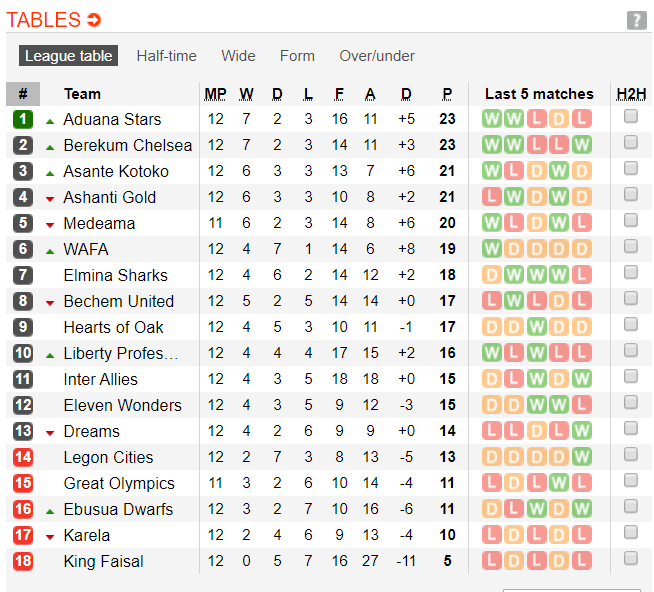This screenshot has height=592, width=654.
Task: Open the Great Olympics team page
Action: (119, 483)
